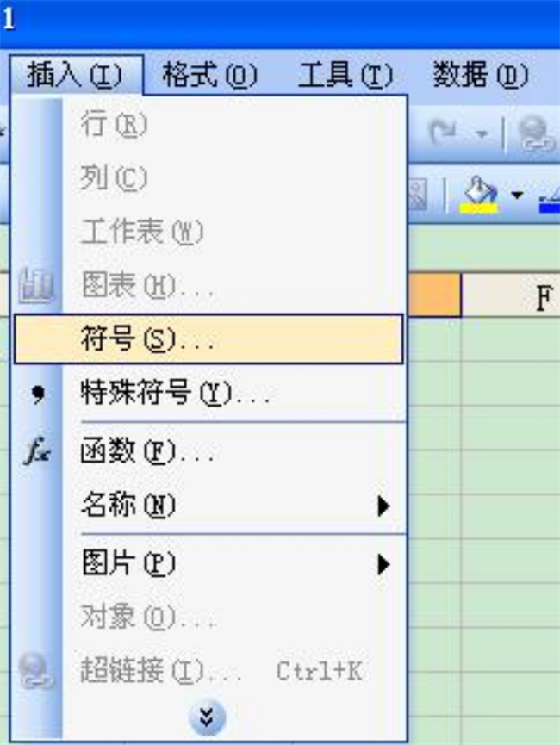
Task: Open the 工具(T) menu
Action: point(345,75)
